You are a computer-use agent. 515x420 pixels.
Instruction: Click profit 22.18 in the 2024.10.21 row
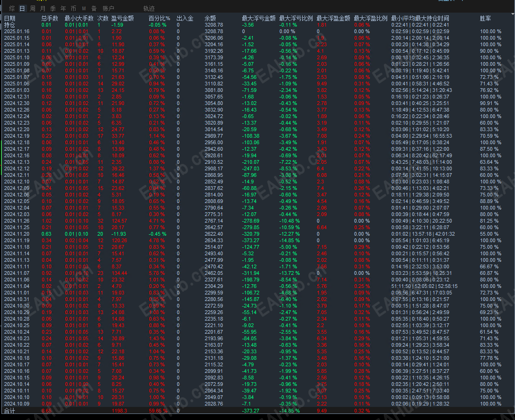[x=118, y=352]
